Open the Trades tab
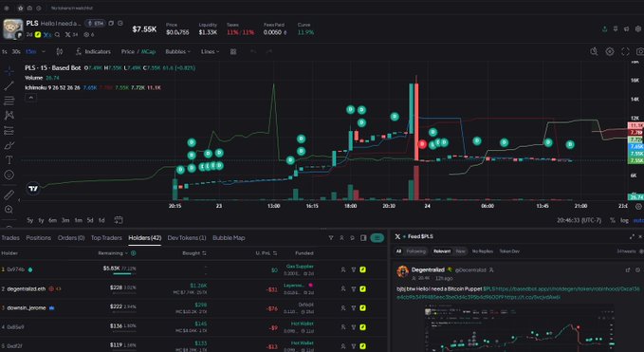Image resolution: width=644 pixels, height=352 pixels. tap(10, 238)
